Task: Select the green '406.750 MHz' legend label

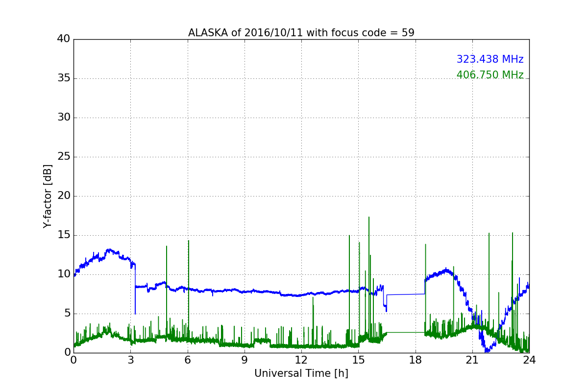Action: tap(490, 75)
